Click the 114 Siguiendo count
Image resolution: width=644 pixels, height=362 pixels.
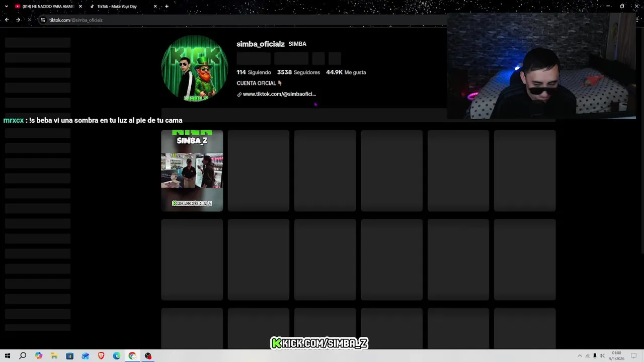(254, 72)
